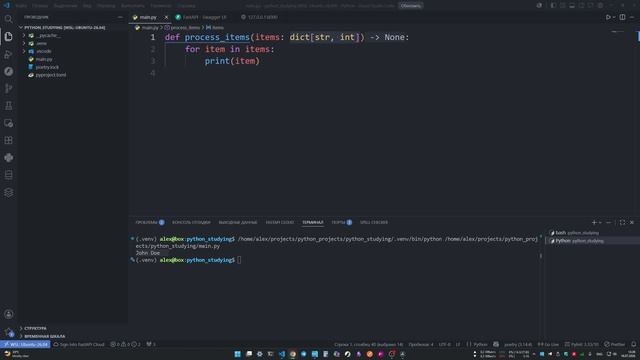Open Remote Explorer in activity bar
Screen dimensions: 640x360
9,123
